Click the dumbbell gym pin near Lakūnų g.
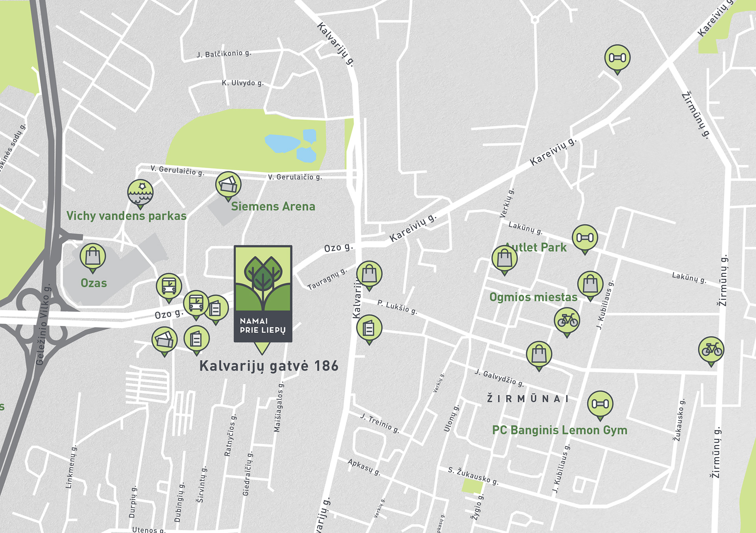The width and height of the screenshot is (756, 533). (x=585, y=239)
